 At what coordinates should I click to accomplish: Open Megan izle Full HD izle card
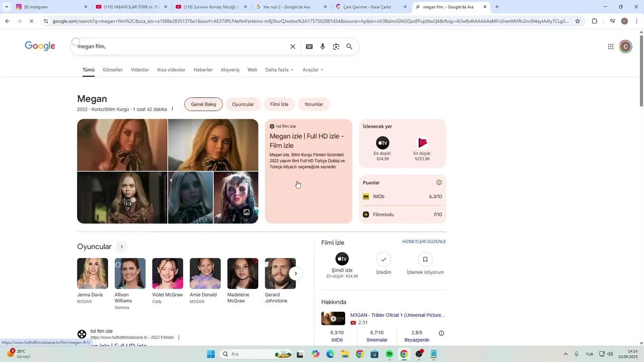click(308, 171)
